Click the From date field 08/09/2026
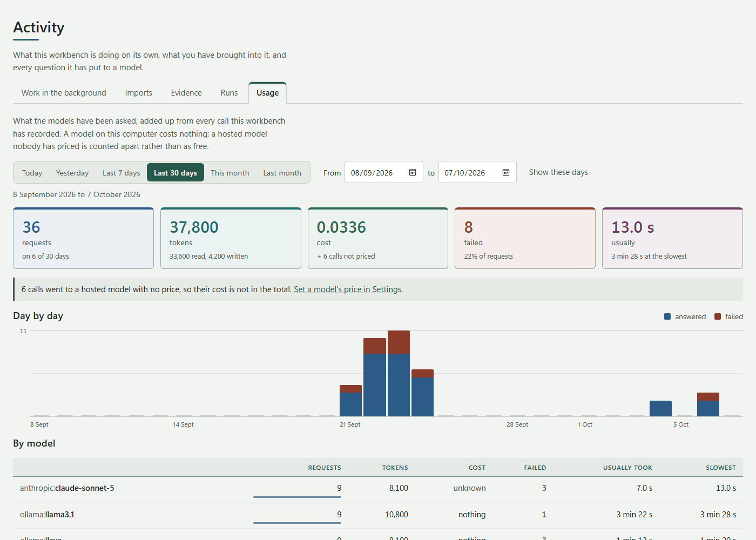756x540 pixels. tap(383, 172)
